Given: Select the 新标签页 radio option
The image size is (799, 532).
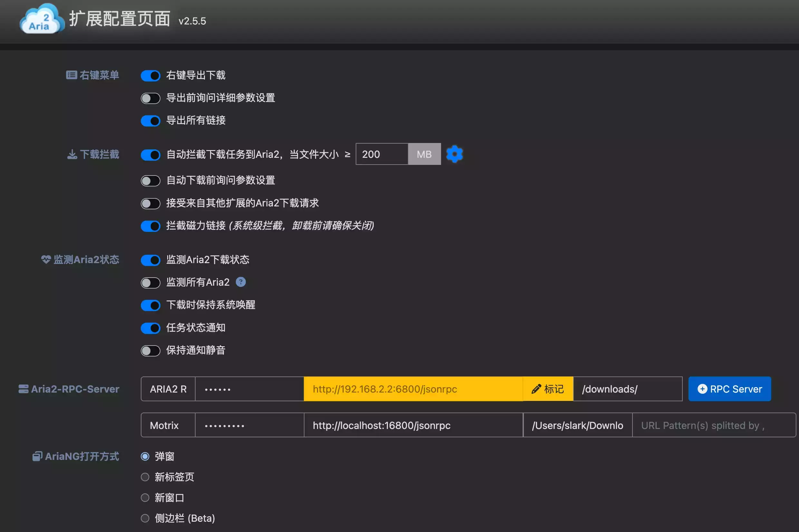Looking at the screenshot, I should tap(145, 477).
